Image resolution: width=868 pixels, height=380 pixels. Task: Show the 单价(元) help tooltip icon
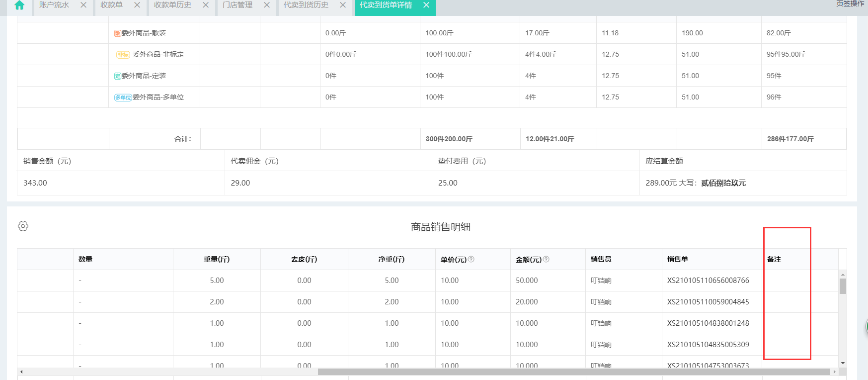point(471,259)
